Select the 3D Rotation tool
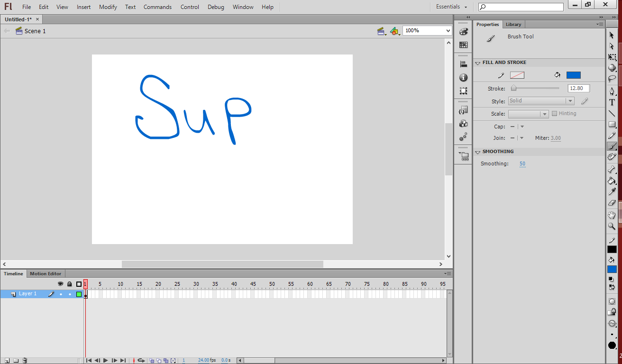 (x=612, y=68)
